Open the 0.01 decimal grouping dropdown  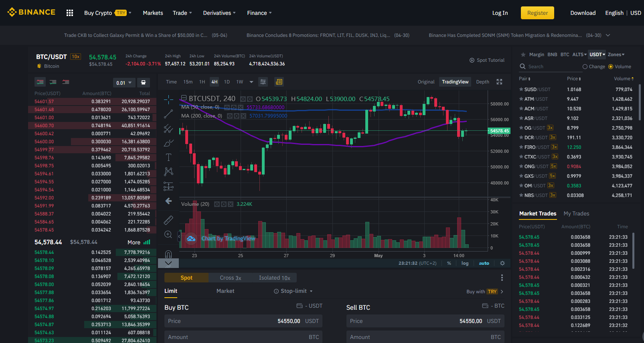click(124, 83)
